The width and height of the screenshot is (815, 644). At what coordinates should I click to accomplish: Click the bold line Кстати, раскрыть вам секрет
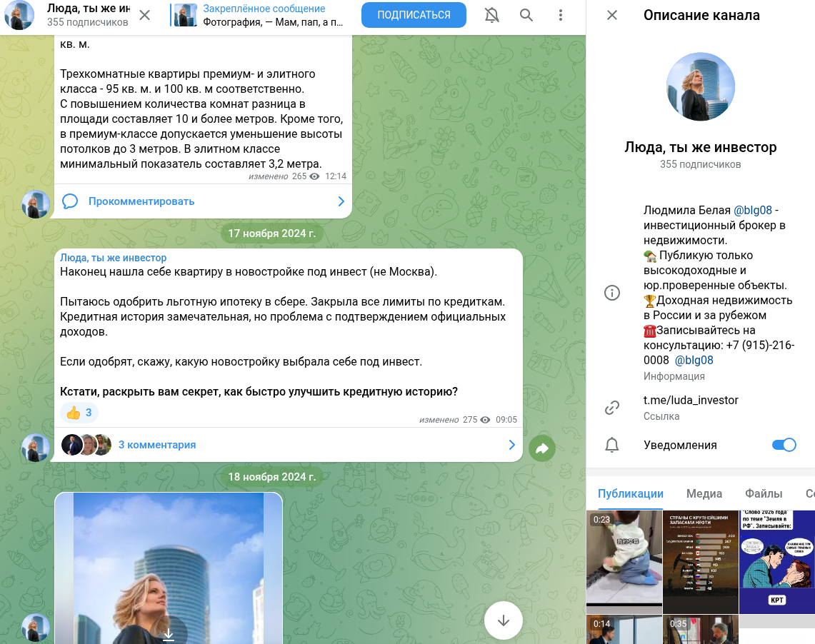pyautogui.click(x=259, y=391)
